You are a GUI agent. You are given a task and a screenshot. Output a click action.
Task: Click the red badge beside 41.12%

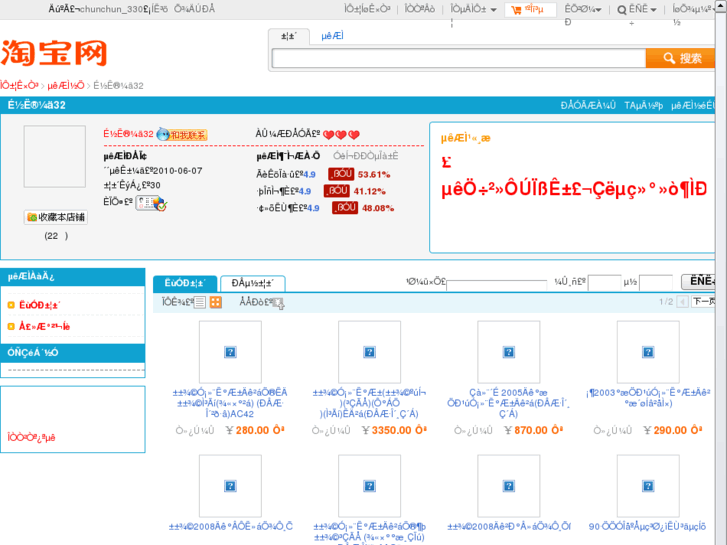(337, 191)
